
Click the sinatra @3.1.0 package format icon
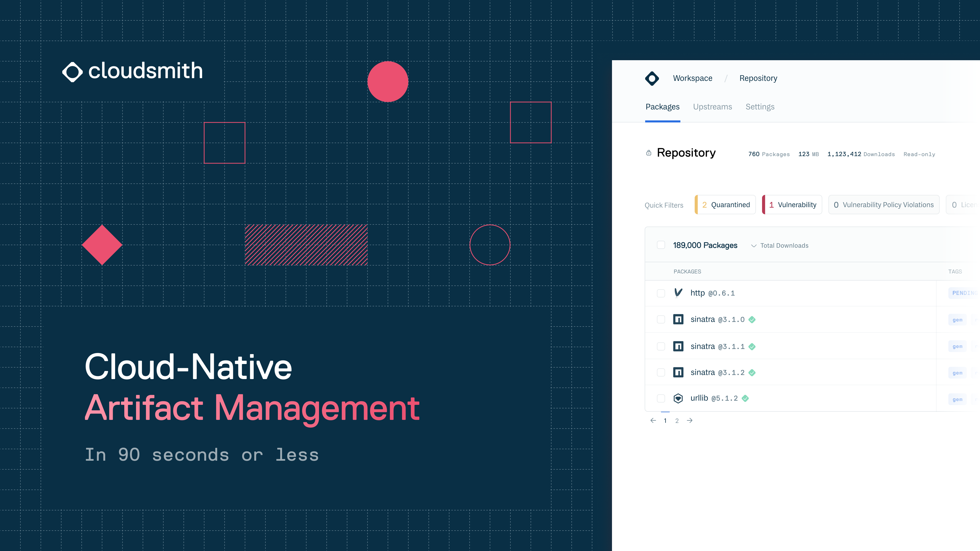click(678, 319)
